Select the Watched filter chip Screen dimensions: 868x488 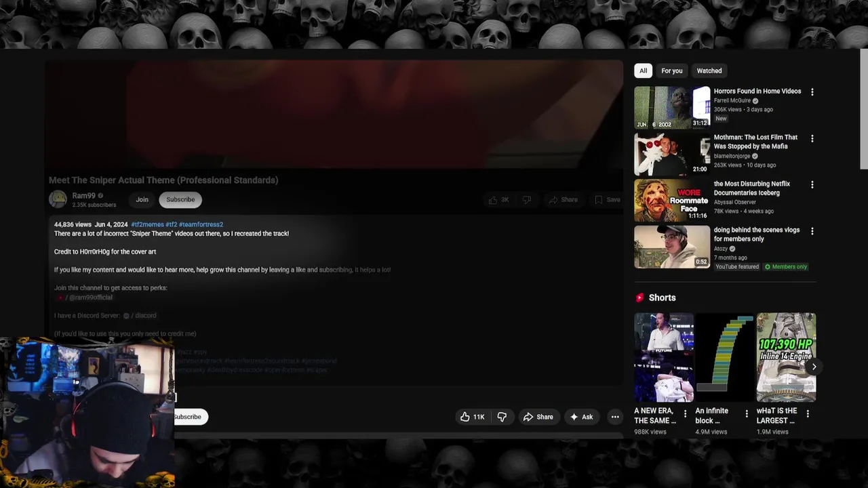709,70
